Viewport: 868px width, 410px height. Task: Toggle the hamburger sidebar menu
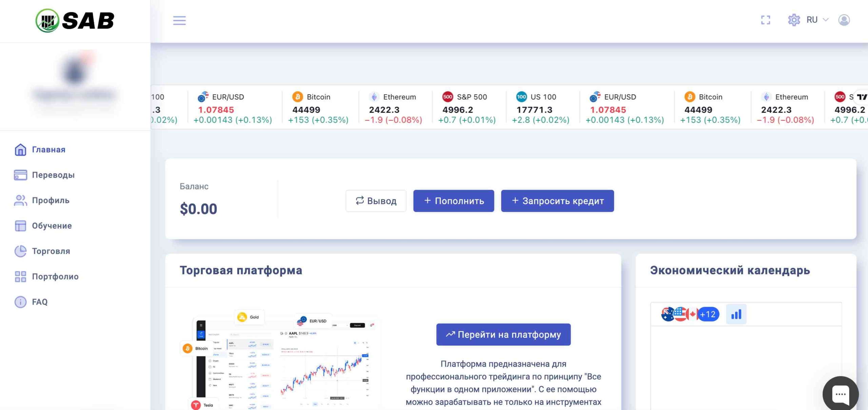[x=179, y=20]
